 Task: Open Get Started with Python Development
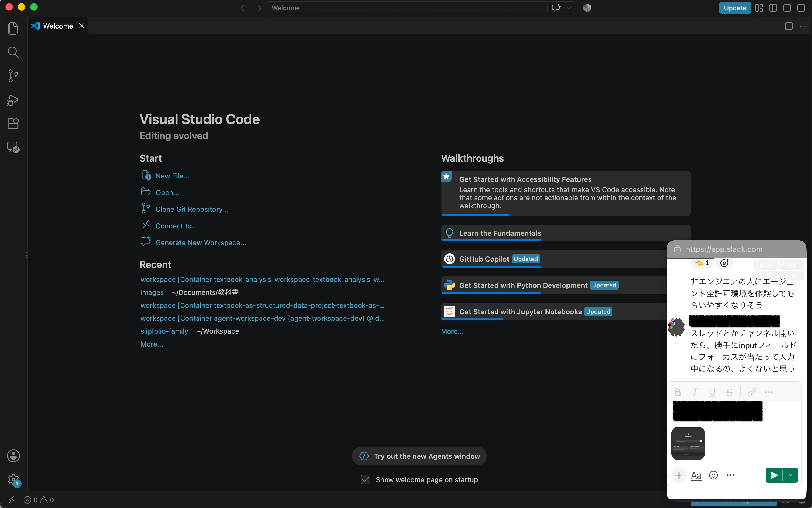click(x=554, y=285)
